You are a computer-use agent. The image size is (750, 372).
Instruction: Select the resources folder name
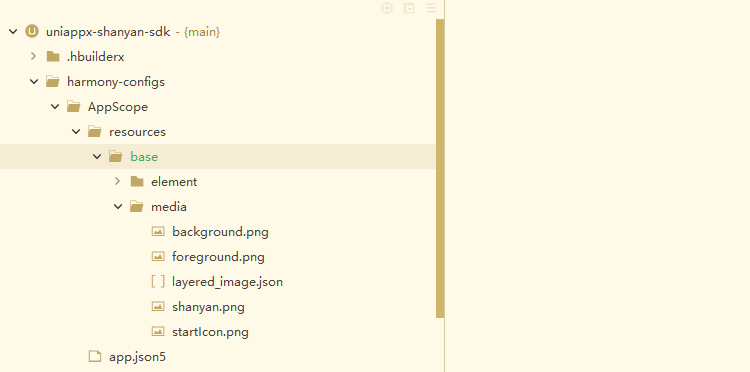137,132
